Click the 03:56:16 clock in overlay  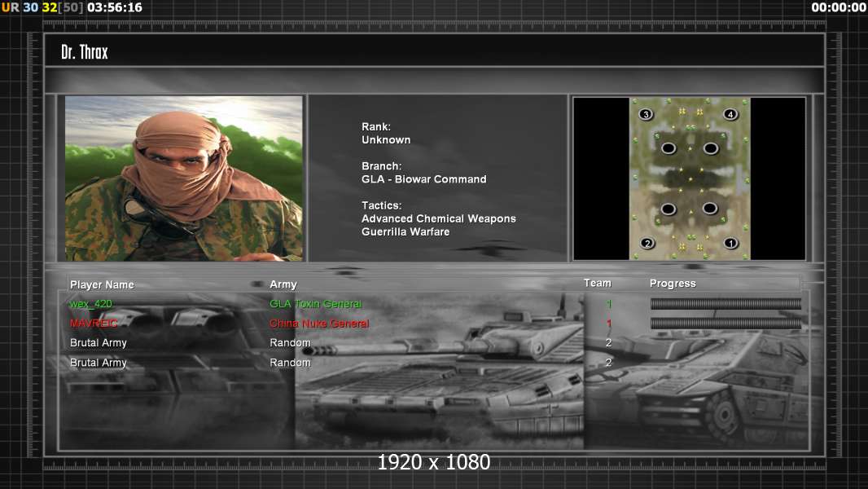pyautogui.click(x=115, y=8)
